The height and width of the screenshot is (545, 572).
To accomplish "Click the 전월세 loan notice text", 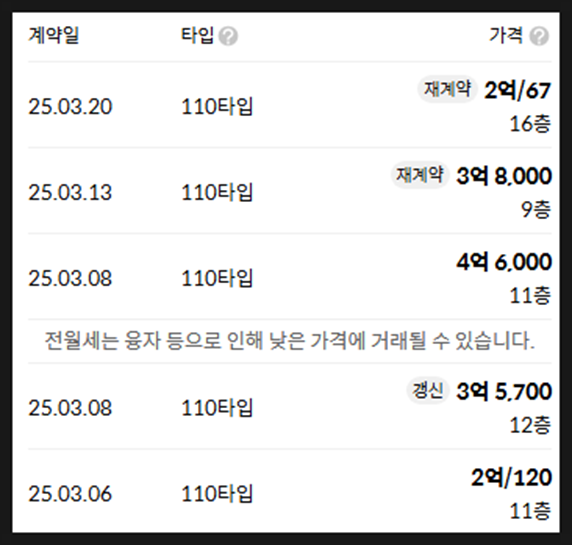I will 290,341.
